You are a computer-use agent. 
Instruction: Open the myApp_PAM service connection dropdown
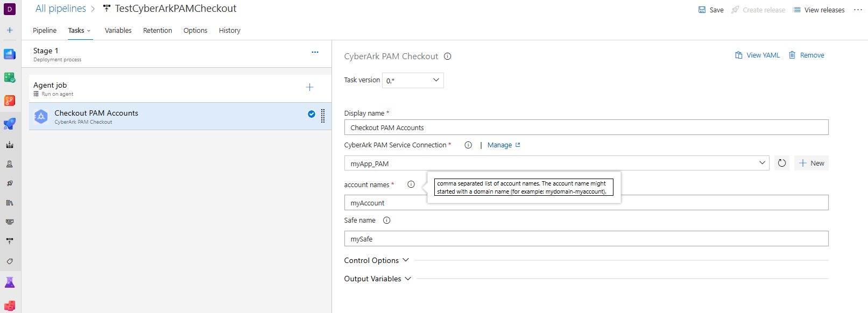click(557, 163)
